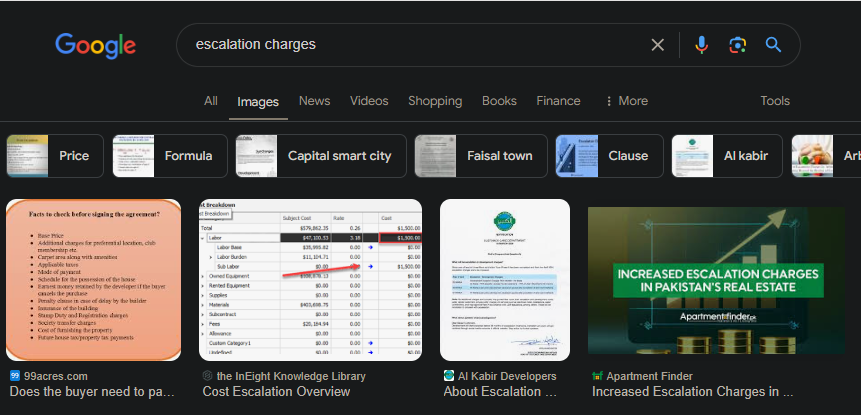Select Capital smart city chip
Image resolution: width=861 pixels, height=415 pixels.
321,156
